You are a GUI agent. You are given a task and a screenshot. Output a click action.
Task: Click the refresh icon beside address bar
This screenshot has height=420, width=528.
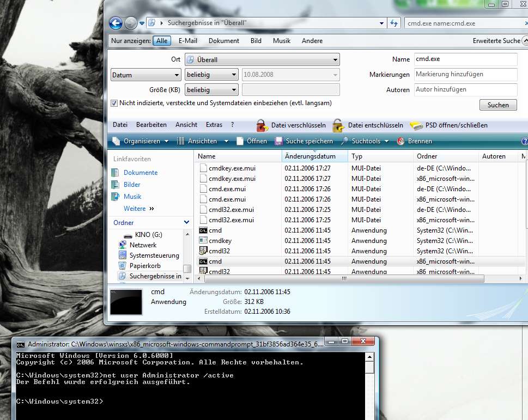point(393,23)
